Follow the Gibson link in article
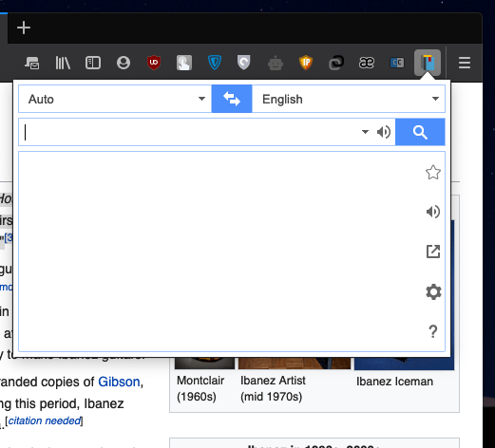Image resolution: width=495 pixels, height=448 pixels. click(119, 382)
